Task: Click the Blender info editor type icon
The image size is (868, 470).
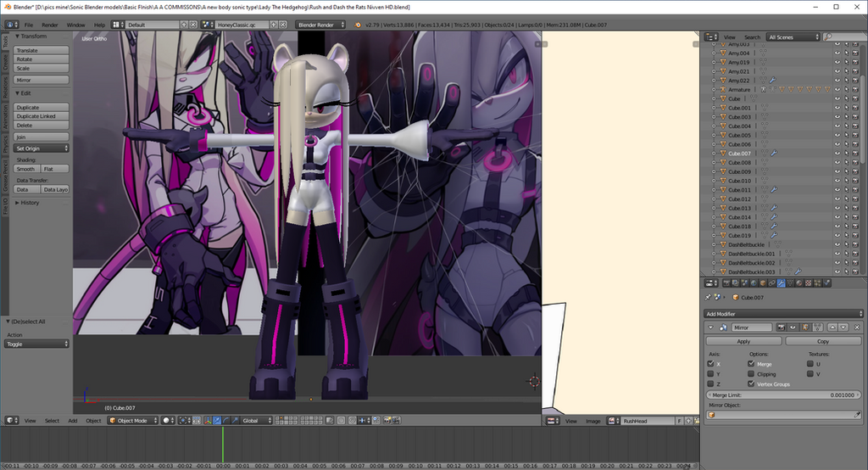Action: point(12,25)
